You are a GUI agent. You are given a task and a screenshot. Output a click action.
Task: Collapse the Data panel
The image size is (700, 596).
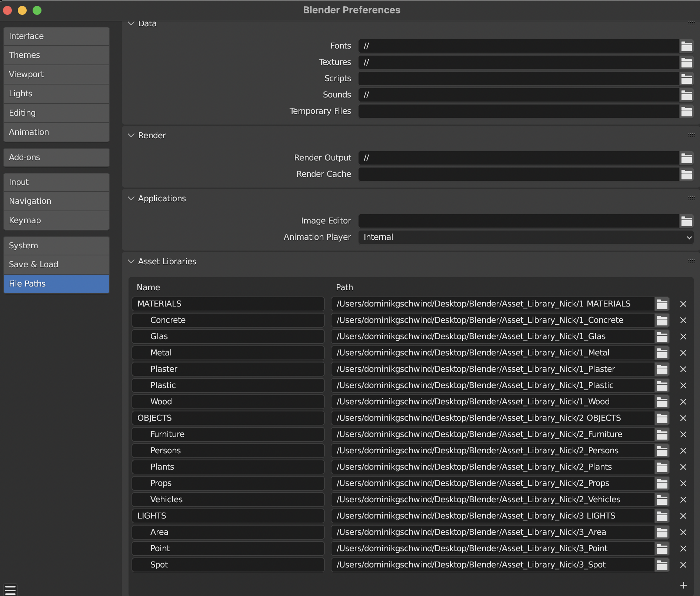pyautogui.click(x=131, y=24)
